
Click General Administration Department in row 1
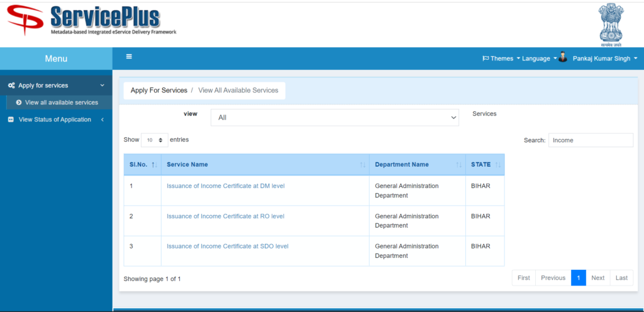point(407,191)
